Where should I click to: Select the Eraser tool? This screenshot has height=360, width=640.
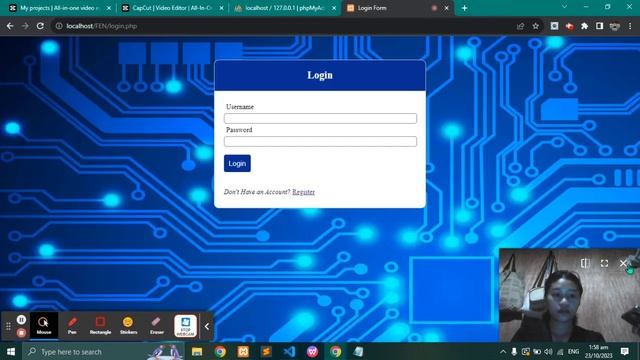pos(156,325)
